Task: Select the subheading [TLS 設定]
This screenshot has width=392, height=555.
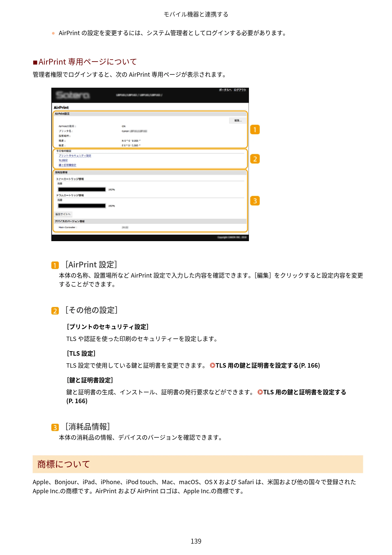Action: point(81,353)
